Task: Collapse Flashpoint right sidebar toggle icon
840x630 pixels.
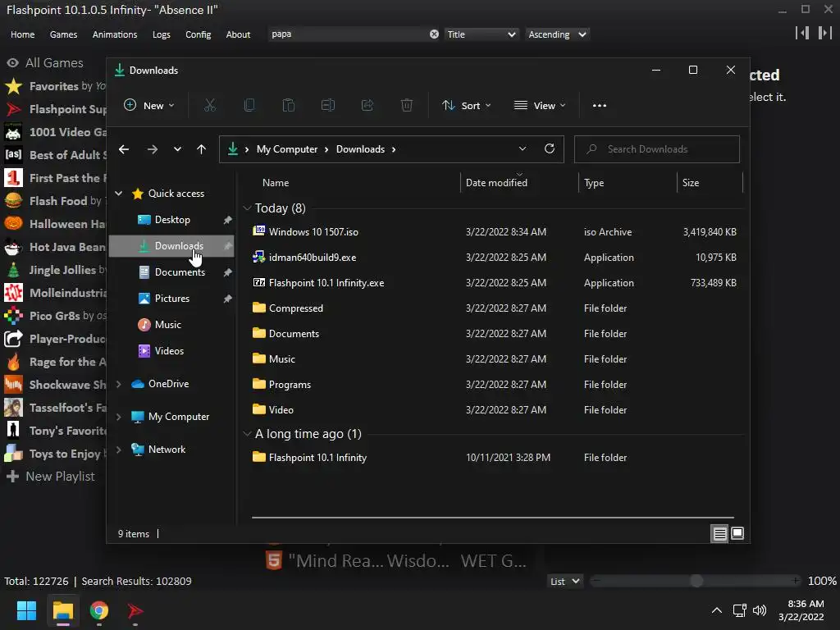Action: coord(825,33)
